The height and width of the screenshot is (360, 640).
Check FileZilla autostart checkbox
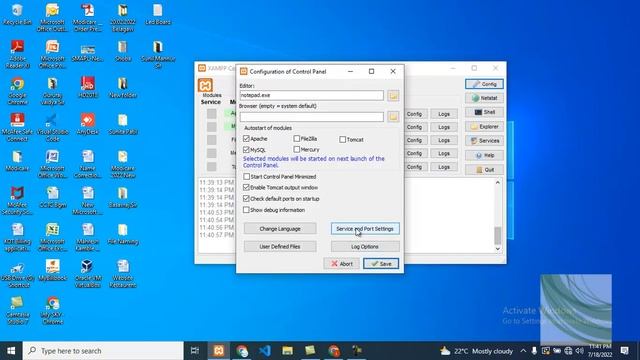click(x=297, y=139)
